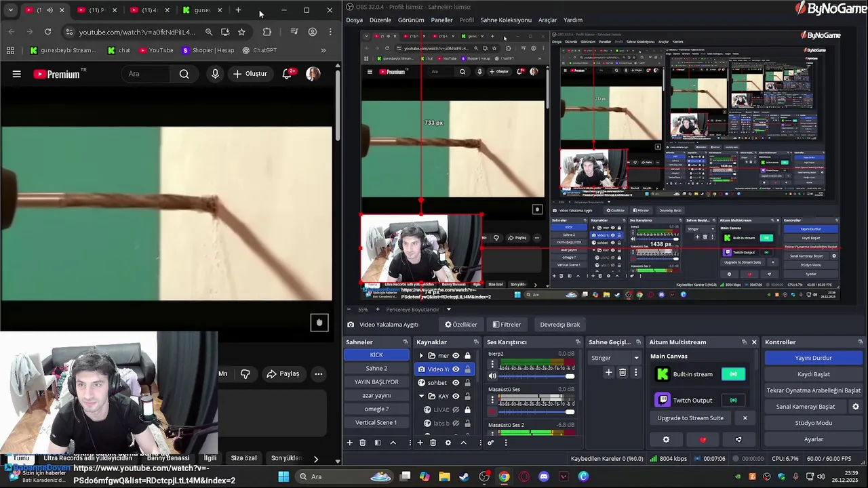Hide the Video Ya capture source
This screenshot has height=488, width=868.
click(x=456, y=369)
